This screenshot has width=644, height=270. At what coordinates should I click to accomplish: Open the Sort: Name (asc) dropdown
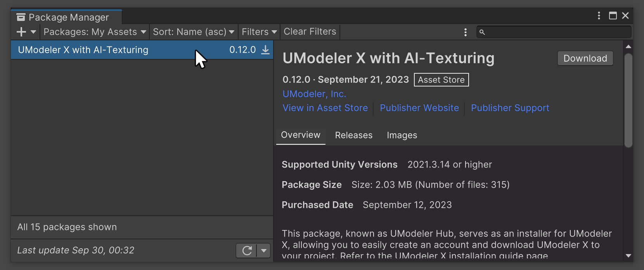coord(193,32)
